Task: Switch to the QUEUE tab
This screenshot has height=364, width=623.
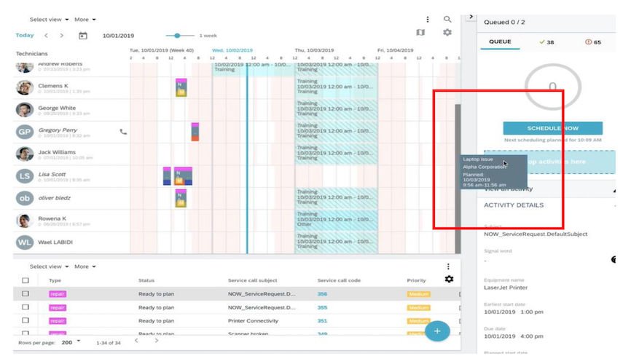Action: [x=500, y=42]
